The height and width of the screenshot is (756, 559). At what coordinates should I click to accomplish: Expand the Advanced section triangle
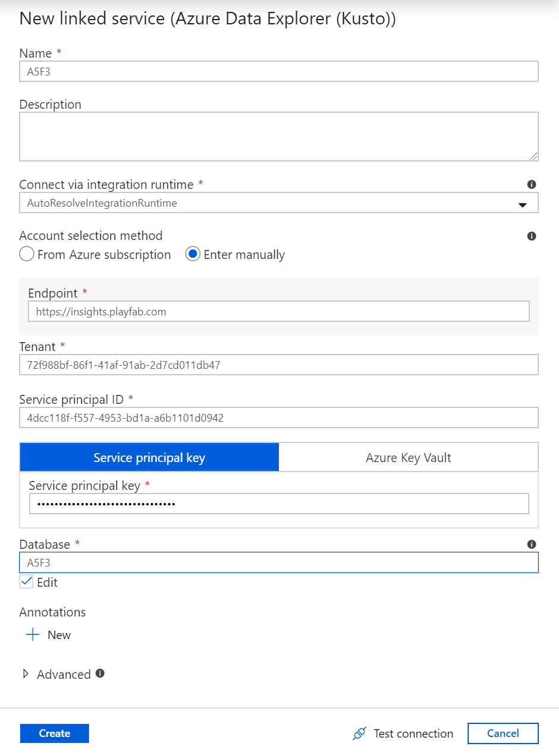(x=26, y=674)
